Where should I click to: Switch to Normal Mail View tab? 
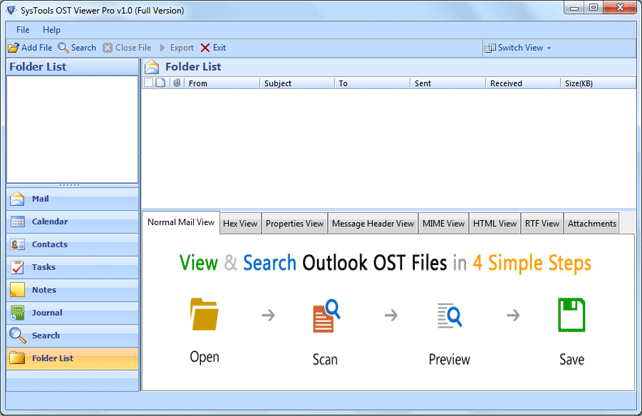(x=181, y=222)
